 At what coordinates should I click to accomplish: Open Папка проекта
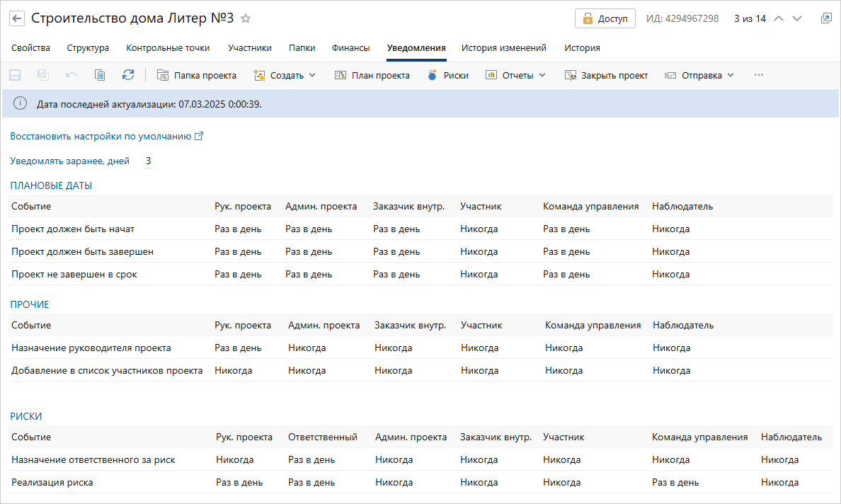196,75
